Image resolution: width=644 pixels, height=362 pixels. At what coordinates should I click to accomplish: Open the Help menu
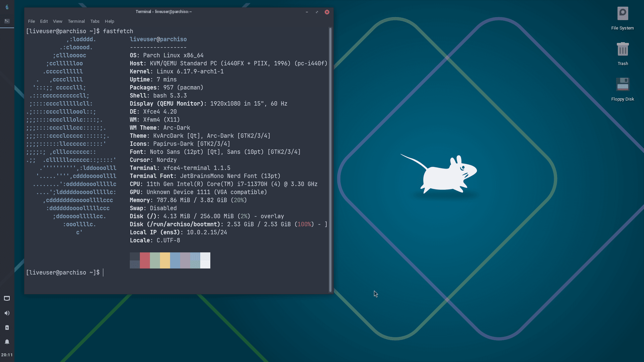(109, 21)
